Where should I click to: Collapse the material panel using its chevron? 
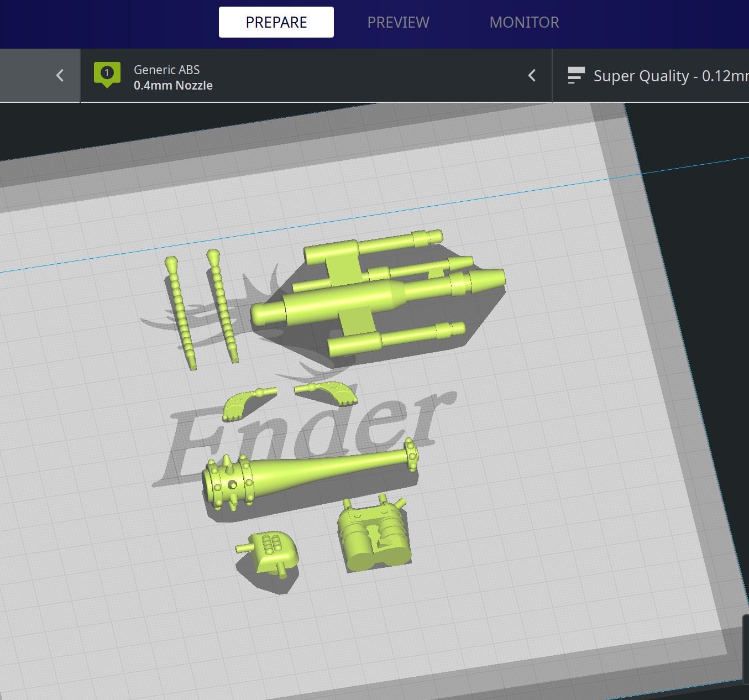pyautogui.click(x=532, y=76)
